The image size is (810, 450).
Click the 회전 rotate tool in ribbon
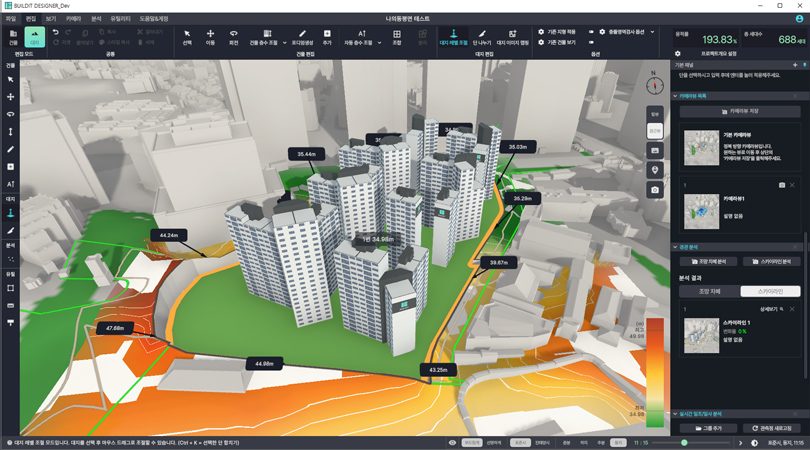[233, 37]
